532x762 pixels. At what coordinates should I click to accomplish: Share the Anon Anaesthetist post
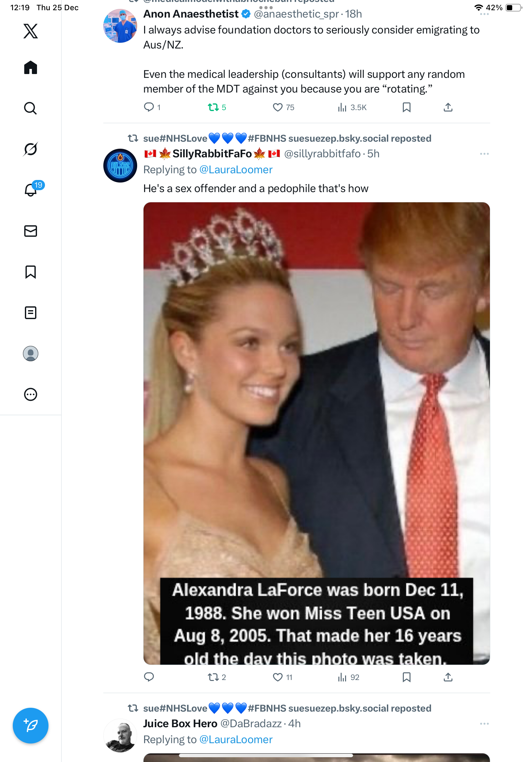click(x=448, y=108)
